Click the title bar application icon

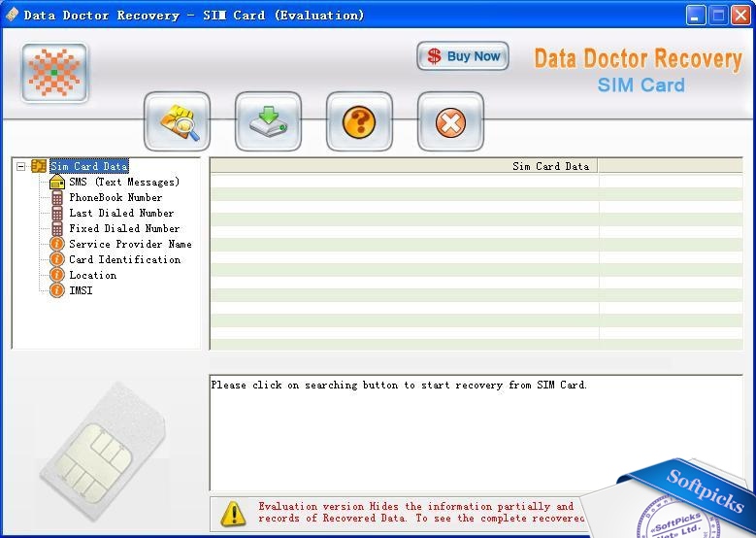click(x=12, y=15)
